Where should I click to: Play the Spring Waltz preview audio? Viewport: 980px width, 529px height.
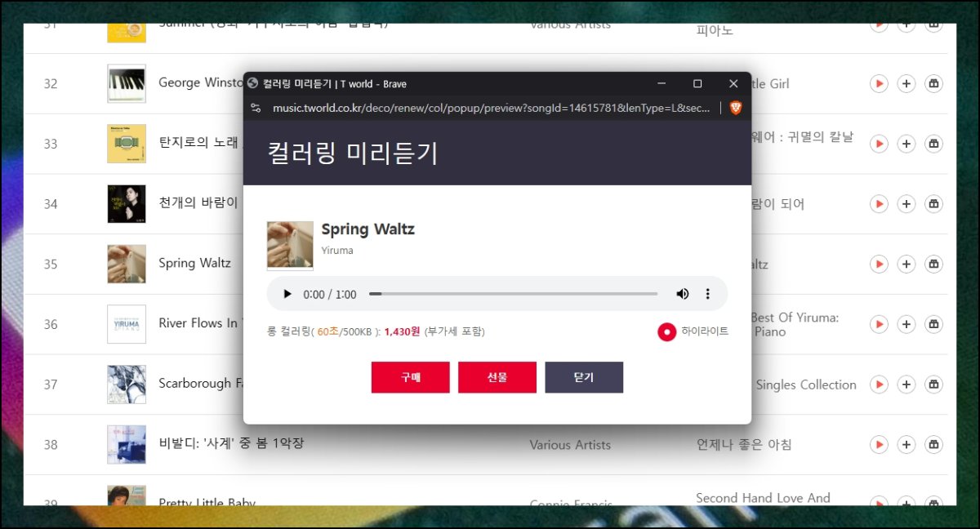287,294
